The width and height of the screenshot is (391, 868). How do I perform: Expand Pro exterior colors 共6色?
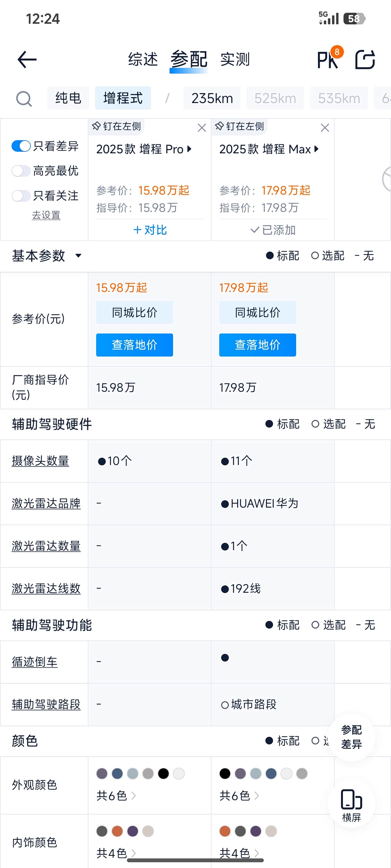pyautogui.click(x=116, y=796)
